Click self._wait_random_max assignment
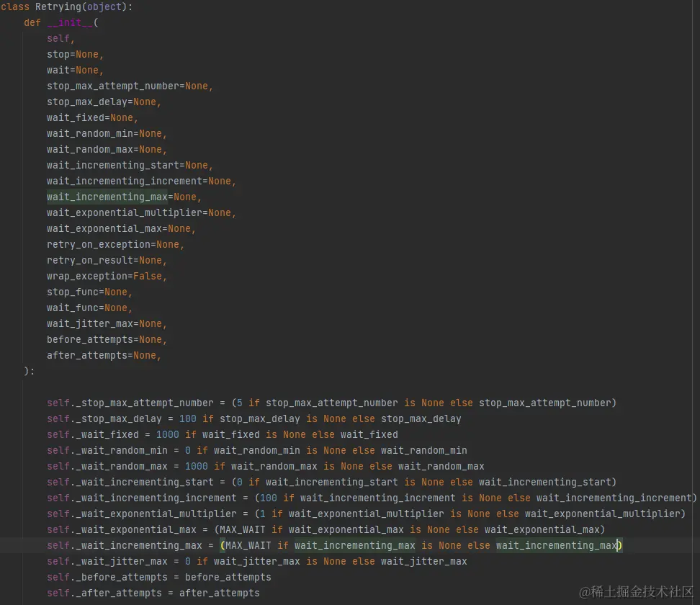Screen dimensions: 700x605 pos(266,466)
